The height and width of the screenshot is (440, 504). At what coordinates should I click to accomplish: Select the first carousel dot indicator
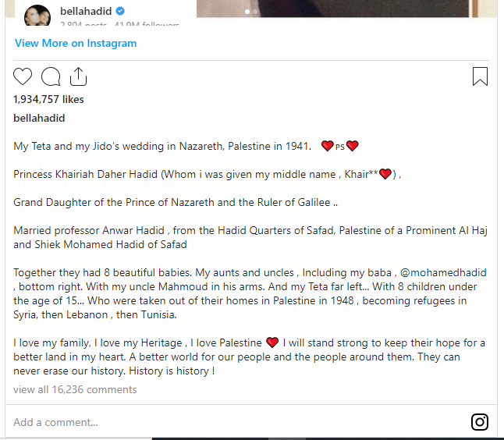(248, 12)
